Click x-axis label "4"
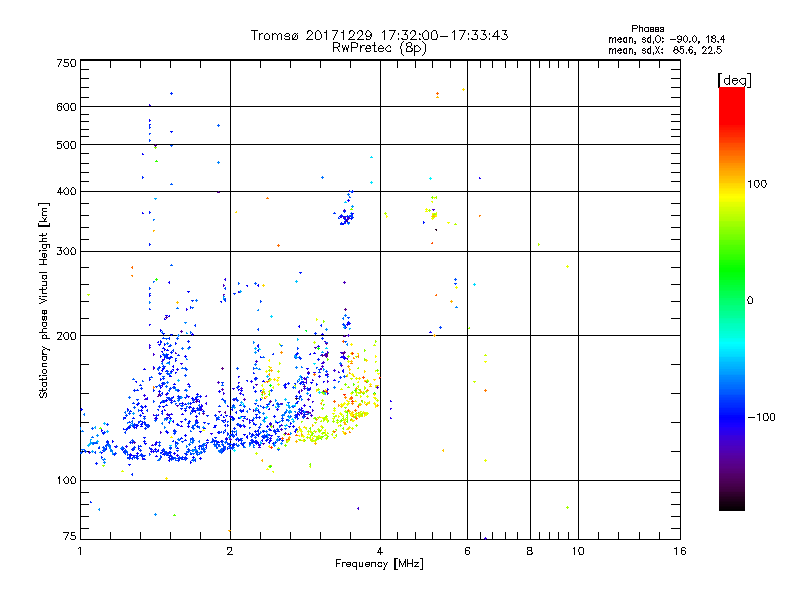 pyautogui.click(x=380, y=551)
